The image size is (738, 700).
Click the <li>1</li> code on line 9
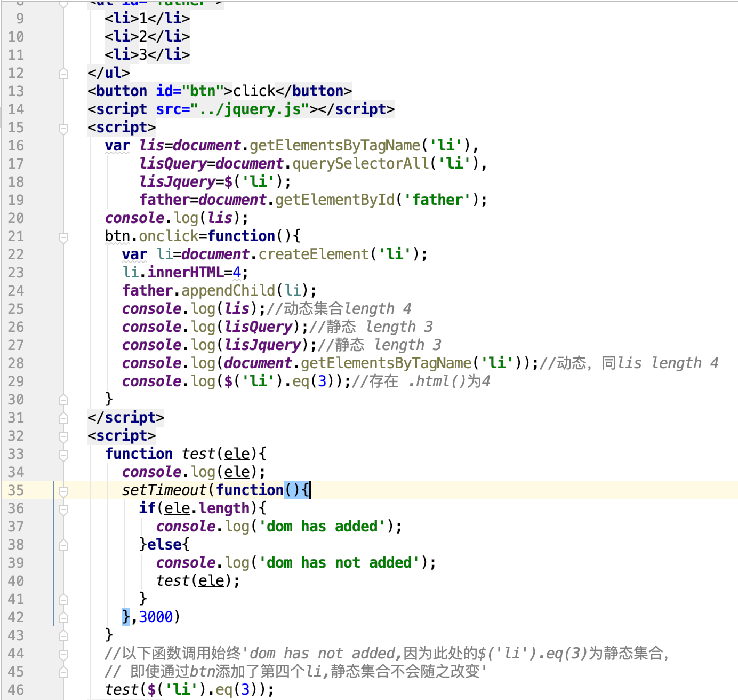pyautogui.click(x=147, y=19)
